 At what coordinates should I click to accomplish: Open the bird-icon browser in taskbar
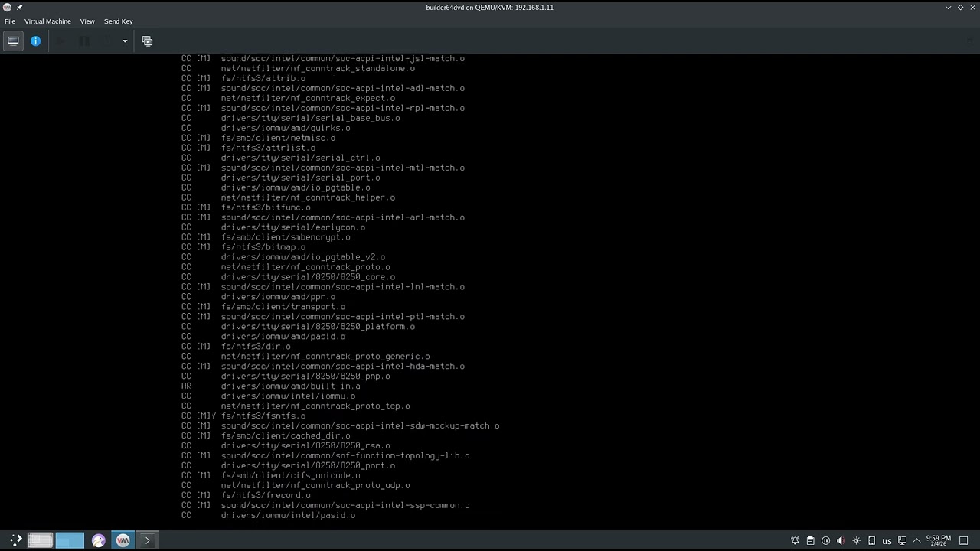click(x=99, y=540)
